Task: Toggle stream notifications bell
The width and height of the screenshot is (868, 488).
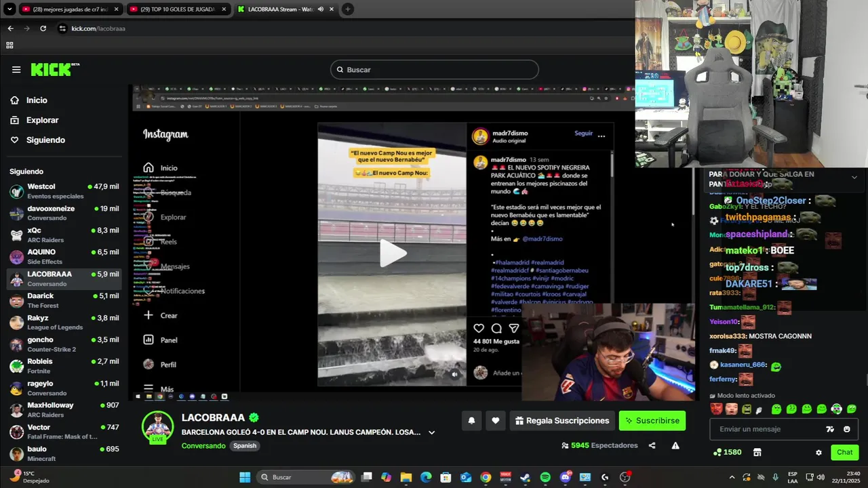Action: tap(471, 420)
